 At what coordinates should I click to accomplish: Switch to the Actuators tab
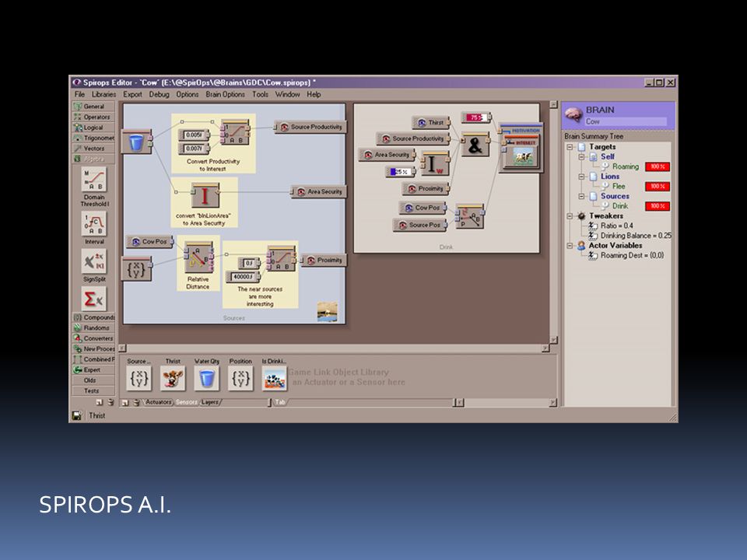(158, 402)
